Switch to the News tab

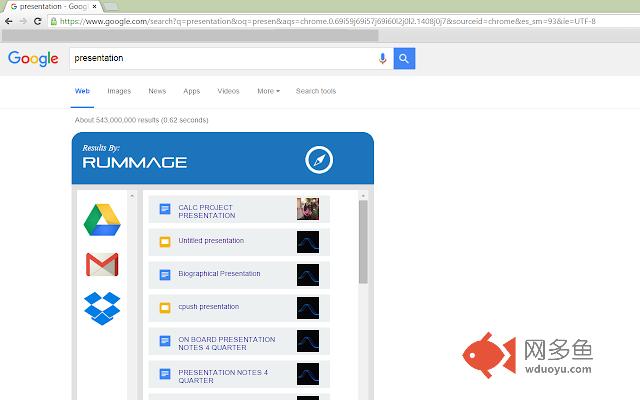point(157,91)
